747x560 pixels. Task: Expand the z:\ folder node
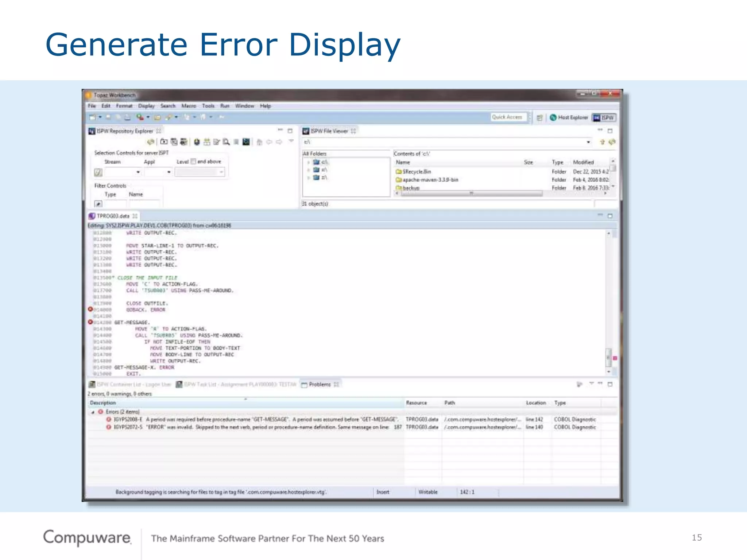click(309, 178)
